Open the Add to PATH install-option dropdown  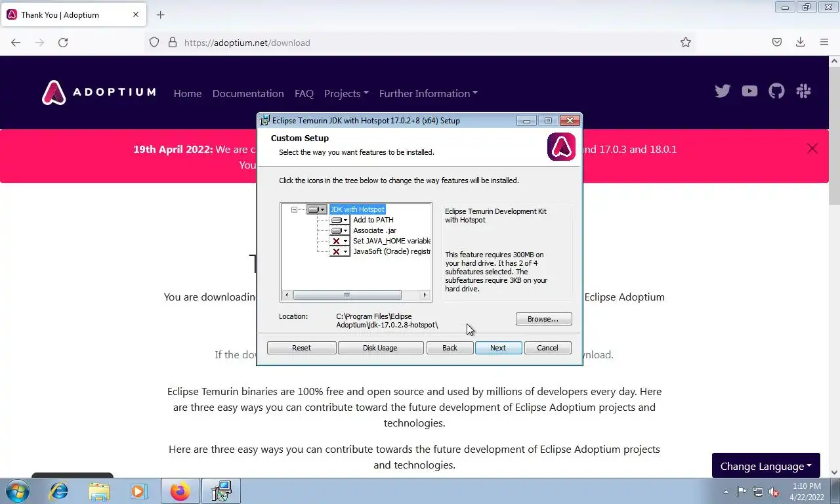pyautogui.click(x=339, y=220)
